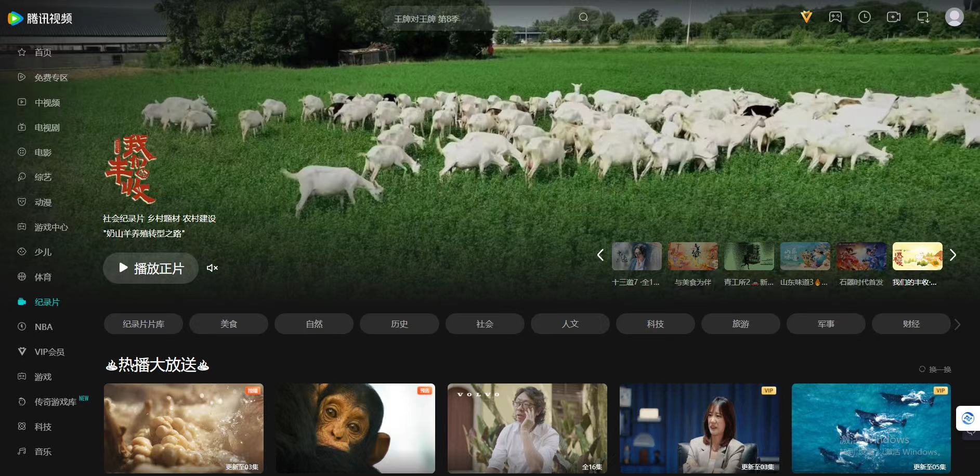
Task: Show previous carousel thumbnails
Action: pyautogui.click(x=600, y=255)
